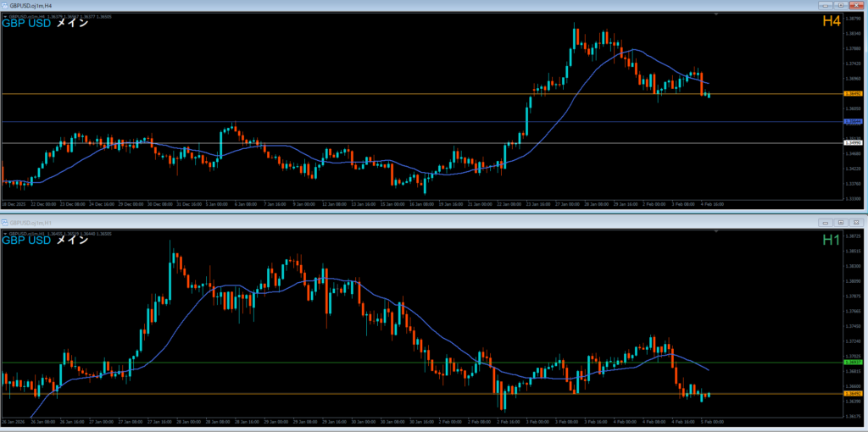Click the chart shift triangle marker on H4 chart
The width and height of the screenshot is (868, 432).
point(718,15)
